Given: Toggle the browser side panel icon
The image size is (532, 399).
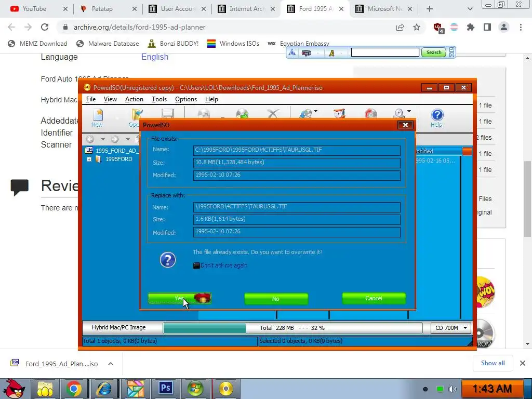Looking at the screenshot, I should click(x=487, y=27).
